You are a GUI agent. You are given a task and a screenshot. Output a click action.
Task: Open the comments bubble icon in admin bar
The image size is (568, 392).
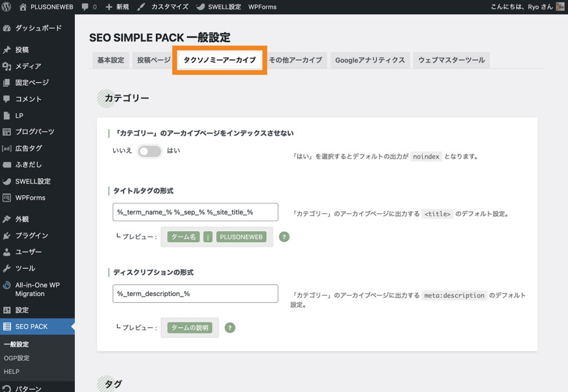tap(85, 7)
